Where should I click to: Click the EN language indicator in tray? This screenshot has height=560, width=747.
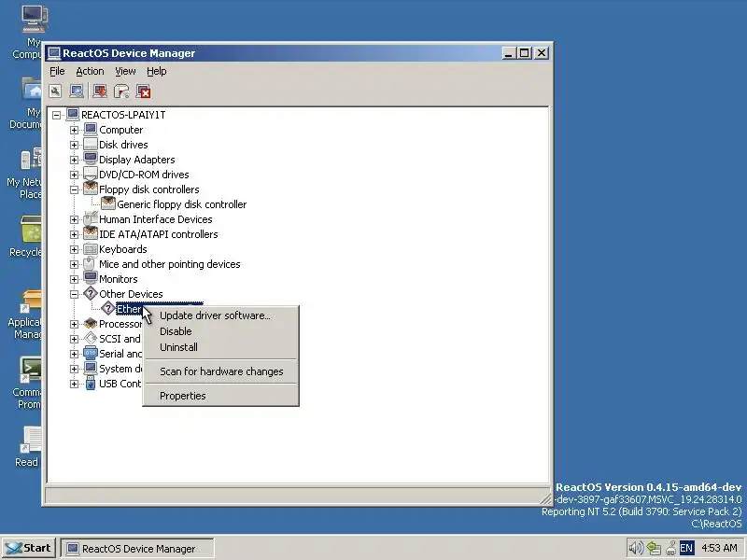[686, 548]
